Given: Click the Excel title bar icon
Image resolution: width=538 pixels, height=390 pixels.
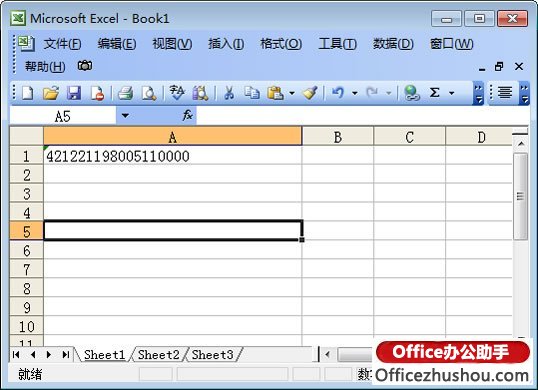Looking at the screenshot, I should [x=18, y=18].
